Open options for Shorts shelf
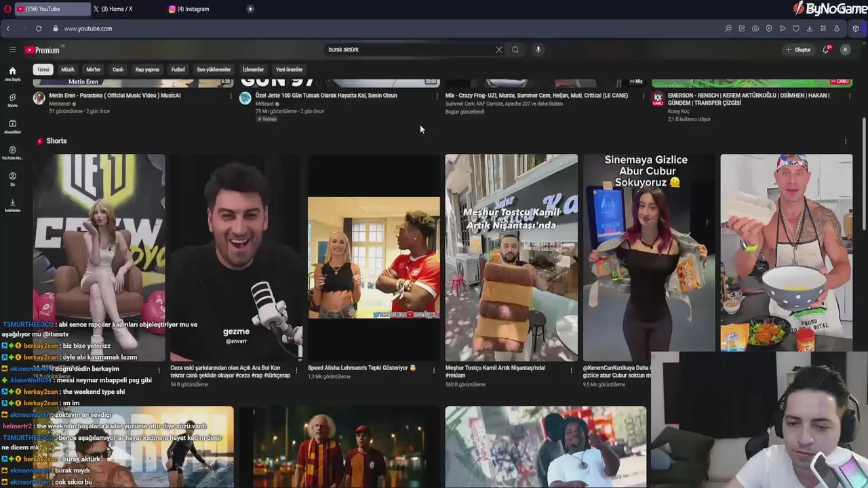The image size is (868, 488). (x=846, y=142)
